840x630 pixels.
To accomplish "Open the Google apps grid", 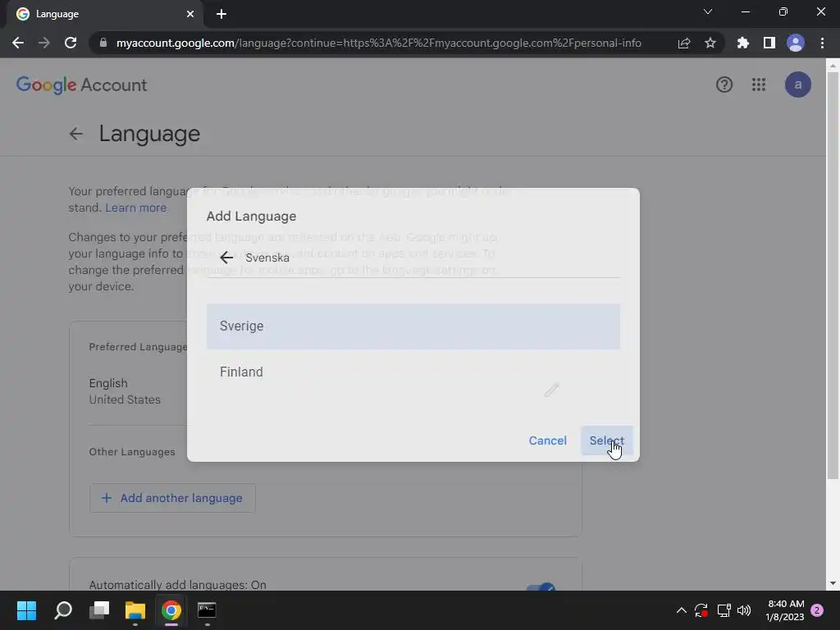I will click(x=758, y=84).
